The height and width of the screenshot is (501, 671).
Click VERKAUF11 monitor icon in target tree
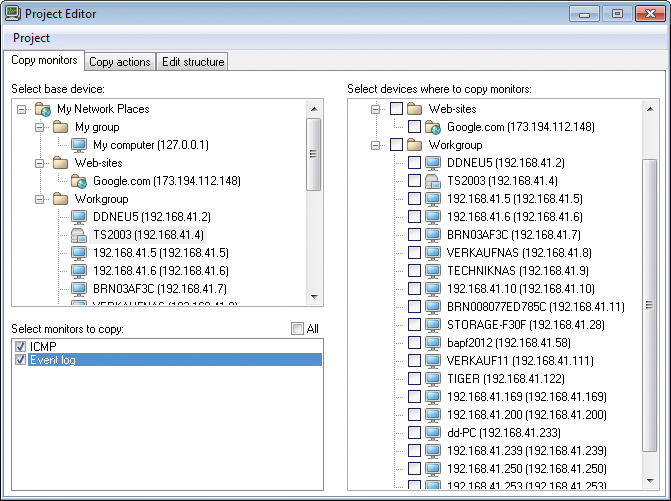pyautogui.click(x=433, y=361)
